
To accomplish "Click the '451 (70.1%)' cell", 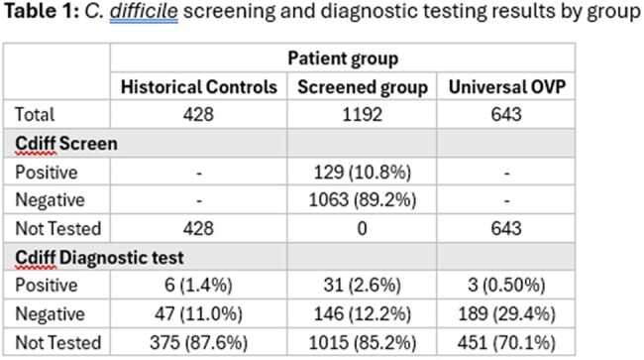I will coord(506,342).
